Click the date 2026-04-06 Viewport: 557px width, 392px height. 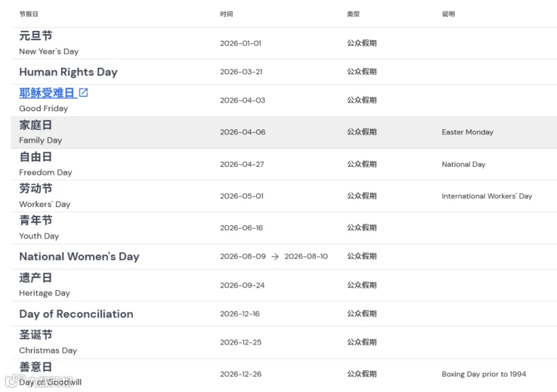tap(243, 132)
